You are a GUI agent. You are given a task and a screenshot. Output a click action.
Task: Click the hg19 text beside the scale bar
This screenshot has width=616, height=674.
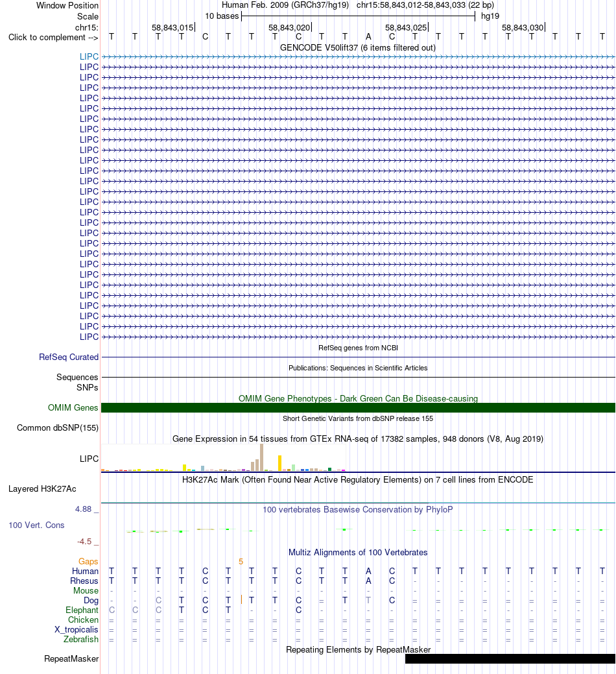(x=490, y=16)
